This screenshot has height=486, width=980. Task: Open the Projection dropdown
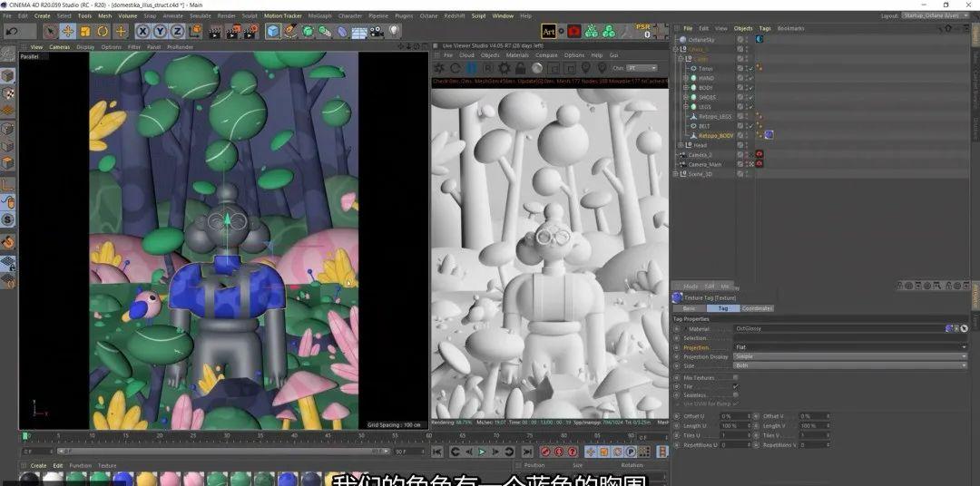[850, 346]
